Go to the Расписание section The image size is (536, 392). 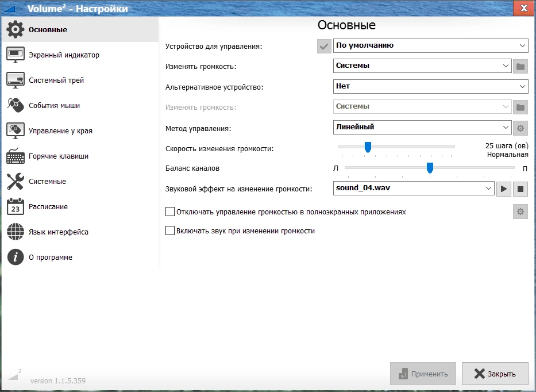click(80, 206)
